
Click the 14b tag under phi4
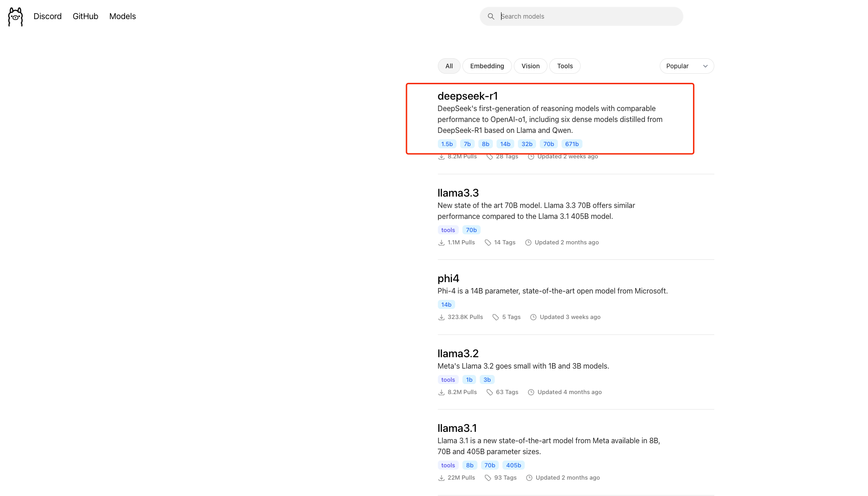(447, 305)
